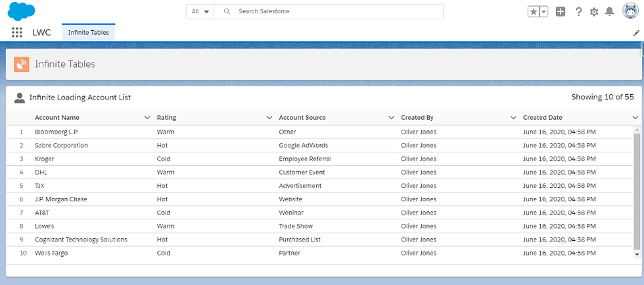Viewport: 644px width, 285px height.
Task: Click the table scrollbar up arrow
Action: (x=637, y=130)
